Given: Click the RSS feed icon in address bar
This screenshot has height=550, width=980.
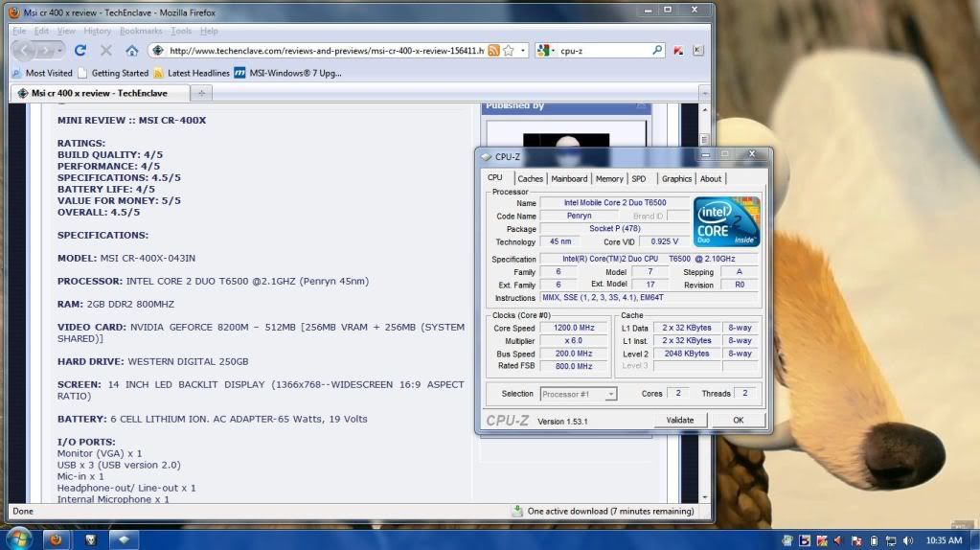Looking at the screenshot, I should coord(493,51).
